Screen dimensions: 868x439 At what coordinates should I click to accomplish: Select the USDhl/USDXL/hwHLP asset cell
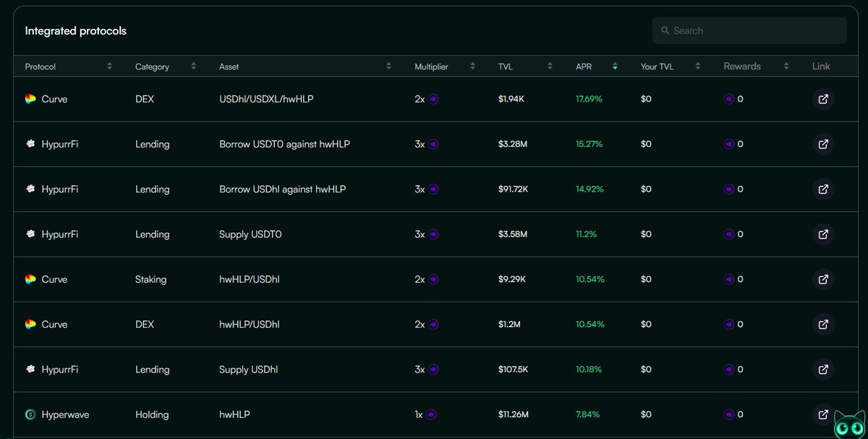coord(267,99)
